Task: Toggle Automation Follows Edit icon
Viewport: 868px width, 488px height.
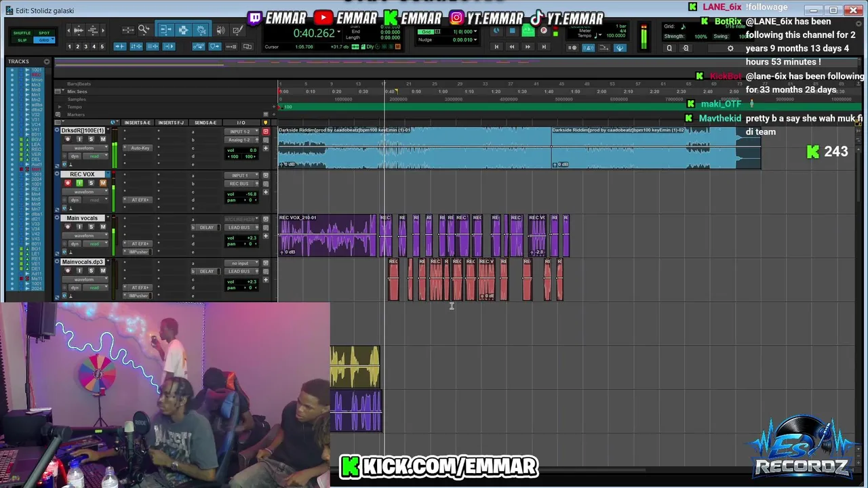Action: tap(198, 46)
